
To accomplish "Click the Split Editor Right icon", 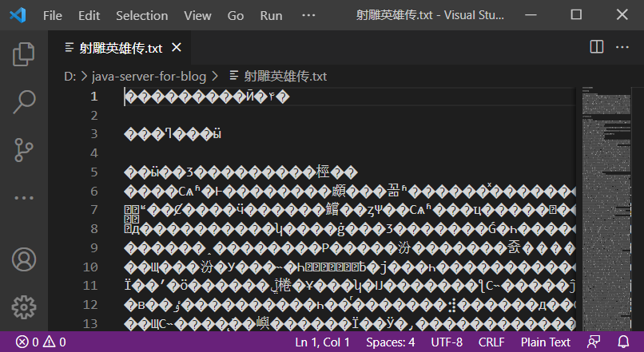I will (x=596, y=47).
